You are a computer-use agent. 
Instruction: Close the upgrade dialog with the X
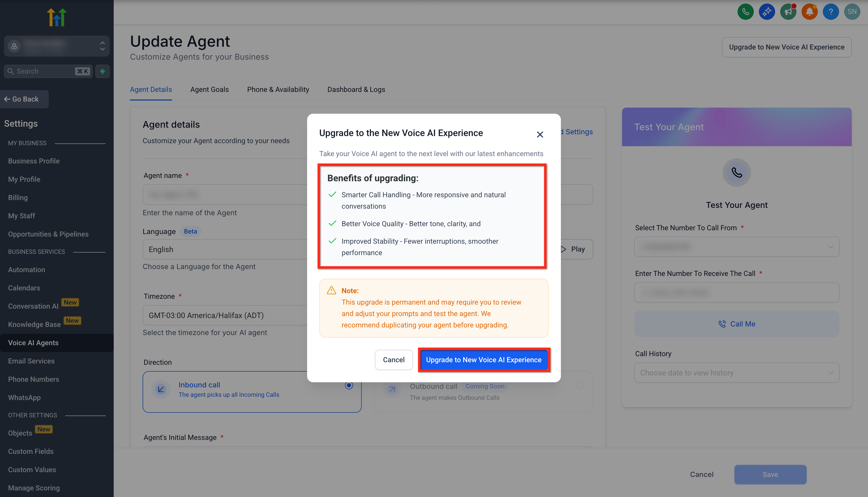(x=540, y=135)
